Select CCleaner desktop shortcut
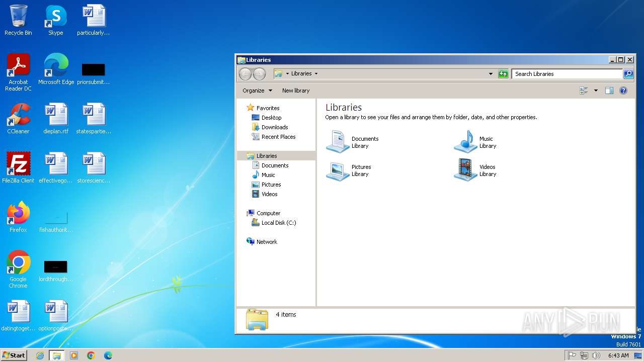The height and width of the screenshot is (362, 644). click(x=18, y=119)
